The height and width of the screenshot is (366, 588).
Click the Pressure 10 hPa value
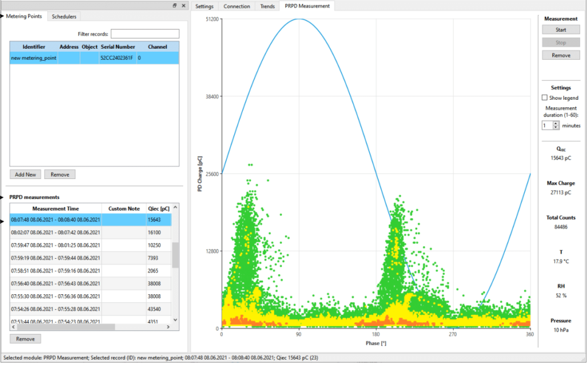point(560,330)
